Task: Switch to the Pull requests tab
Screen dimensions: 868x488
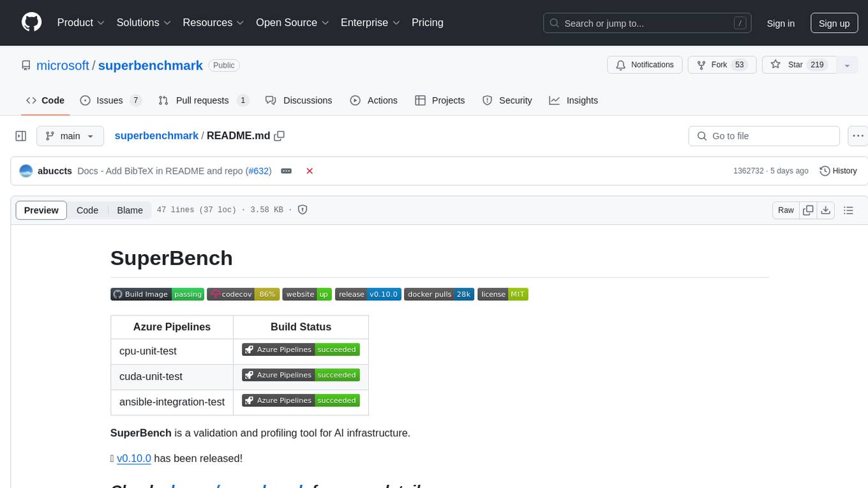Action: (204, 100)
